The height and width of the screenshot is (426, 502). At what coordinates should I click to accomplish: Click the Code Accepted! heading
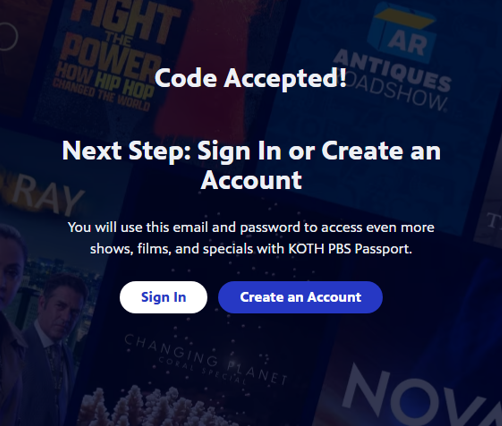(251, 78)
